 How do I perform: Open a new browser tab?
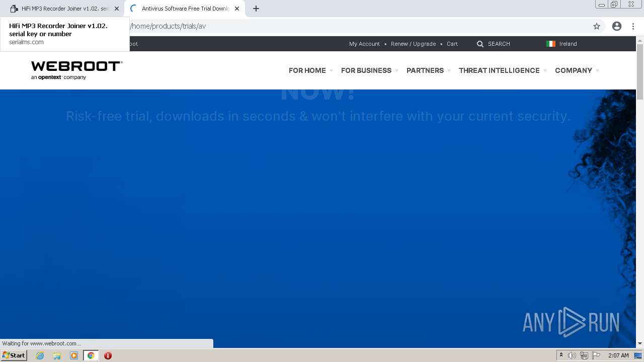click(256, 9)
